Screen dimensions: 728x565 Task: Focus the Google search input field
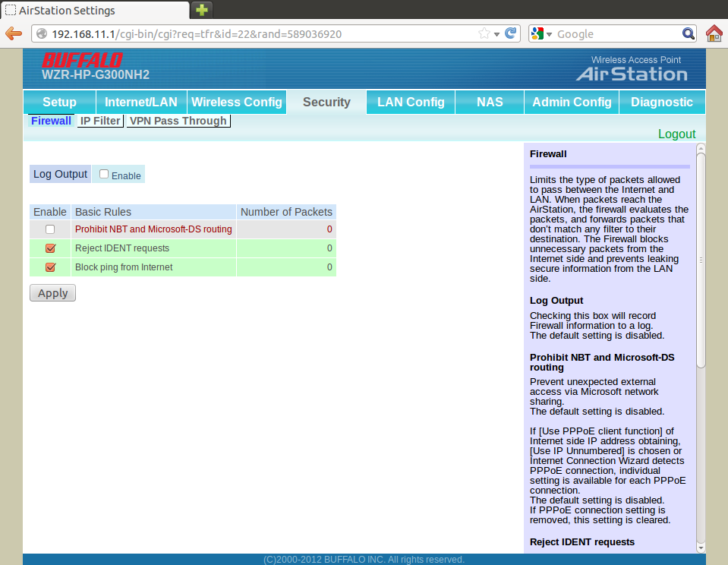[615, 34]
